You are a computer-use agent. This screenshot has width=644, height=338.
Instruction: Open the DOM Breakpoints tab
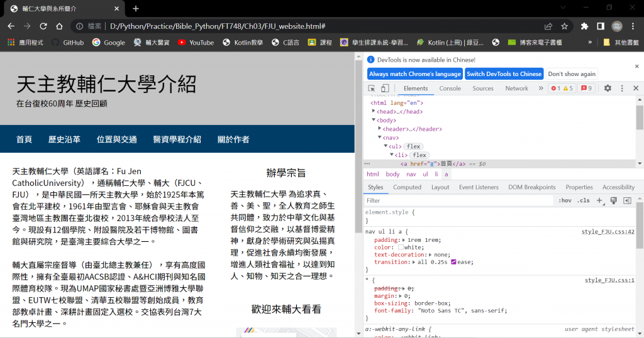pos(532,187)
